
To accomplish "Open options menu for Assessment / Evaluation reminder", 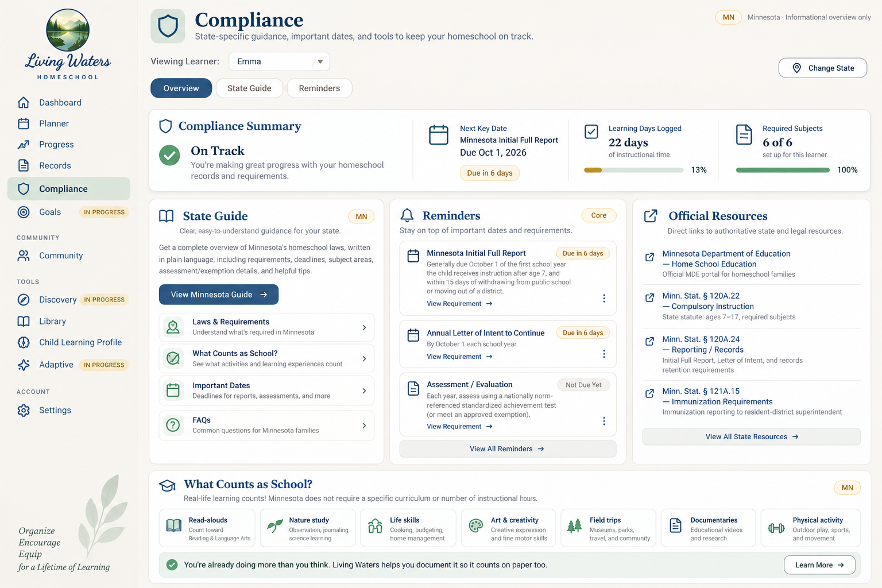I will pos(604,421).
